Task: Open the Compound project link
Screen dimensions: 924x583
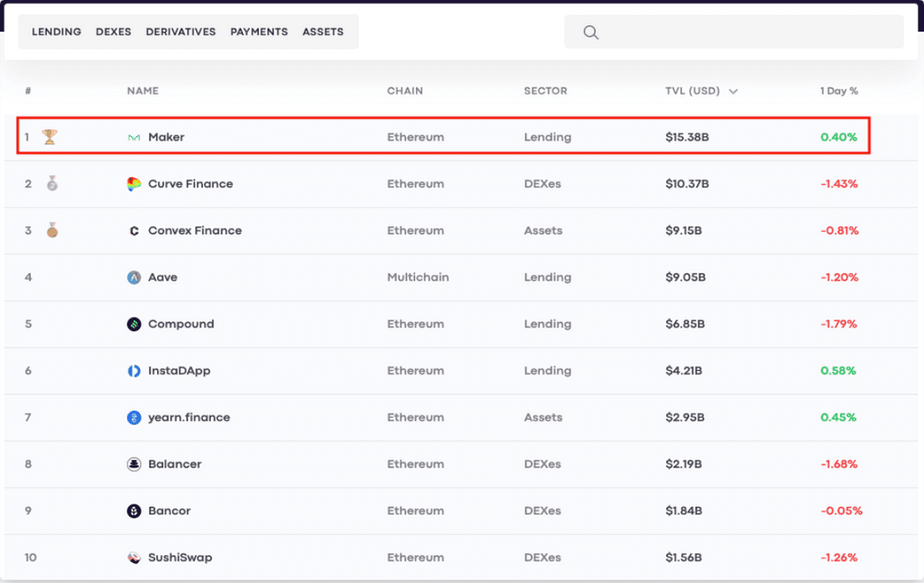Action: (180, 324)
